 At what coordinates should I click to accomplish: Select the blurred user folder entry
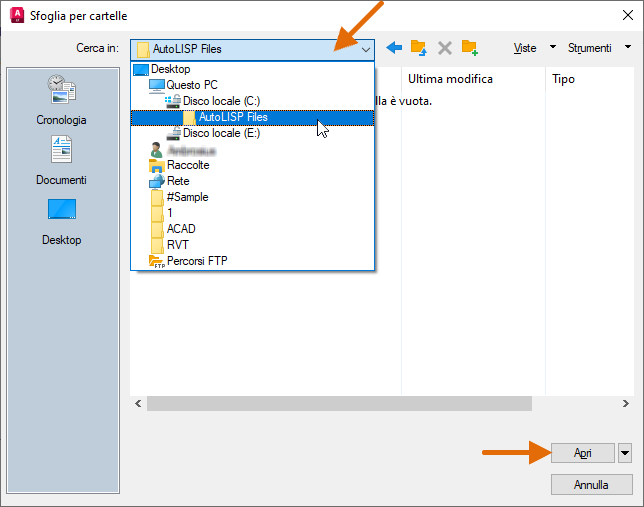pos(253,150)
